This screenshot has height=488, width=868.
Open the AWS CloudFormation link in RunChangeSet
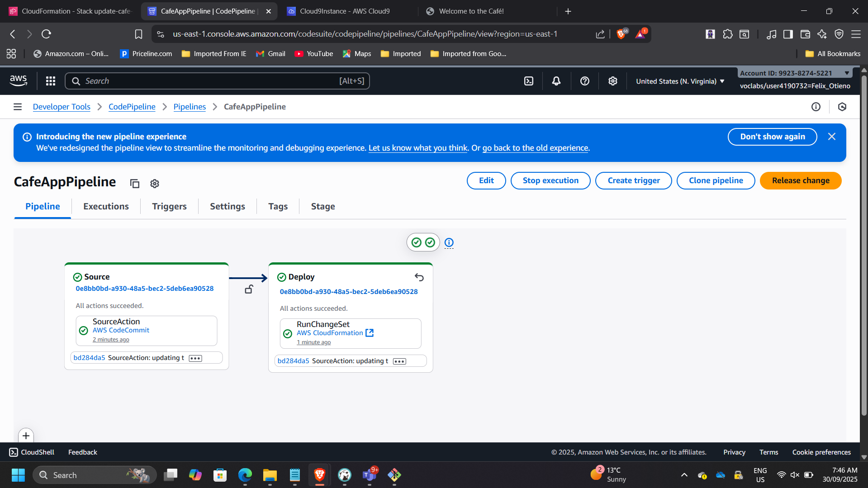pos(330,333)
